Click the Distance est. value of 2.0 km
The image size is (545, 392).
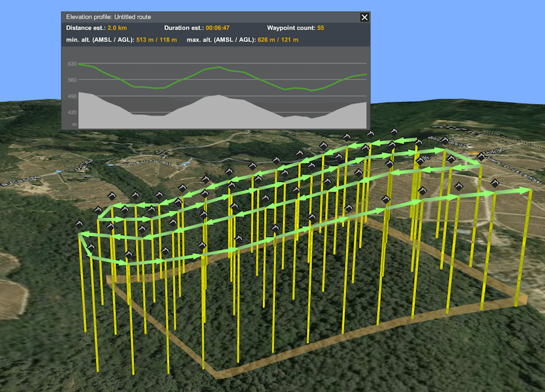coord(117,28)
